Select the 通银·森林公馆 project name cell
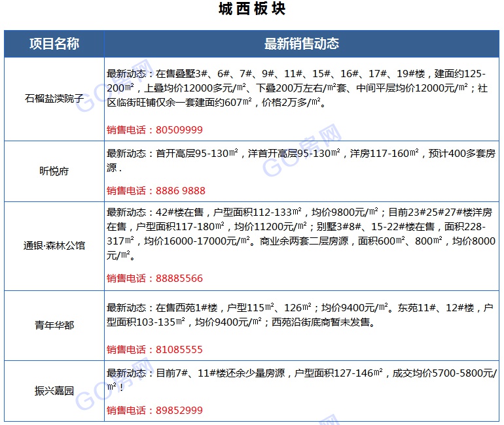This screenshot has width=504, height=425. pos(54,246)
